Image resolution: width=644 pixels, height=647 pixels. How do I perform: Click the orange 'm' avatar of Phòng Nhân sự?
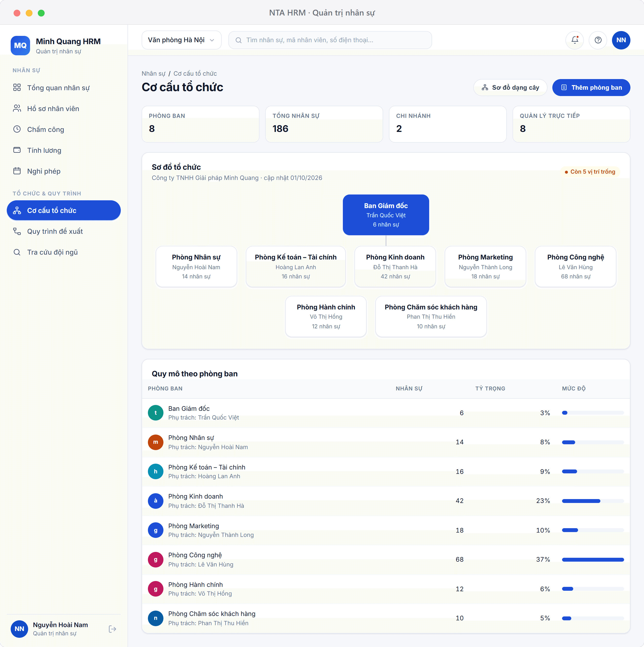tap(155, 442)
